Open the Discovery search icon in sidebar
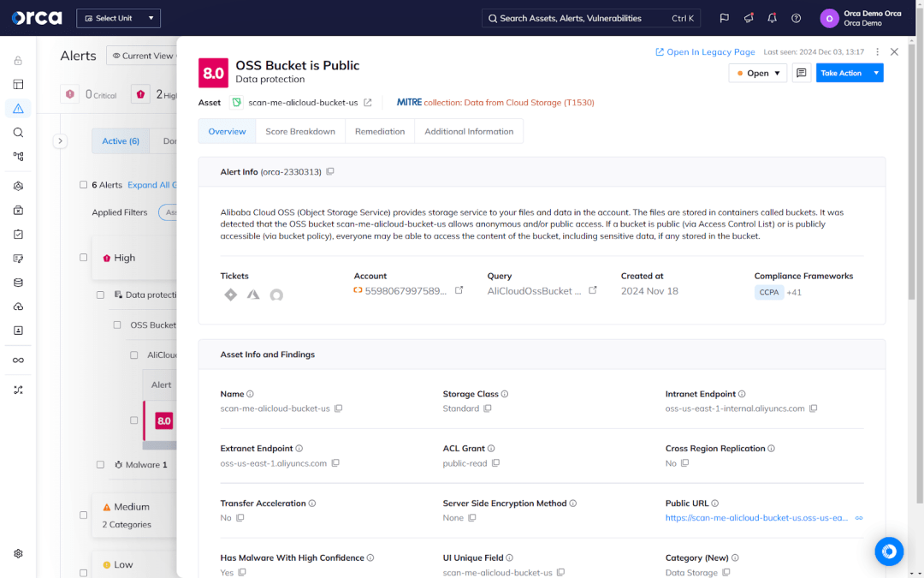This screenshot has height=578, width=924. 18,133
